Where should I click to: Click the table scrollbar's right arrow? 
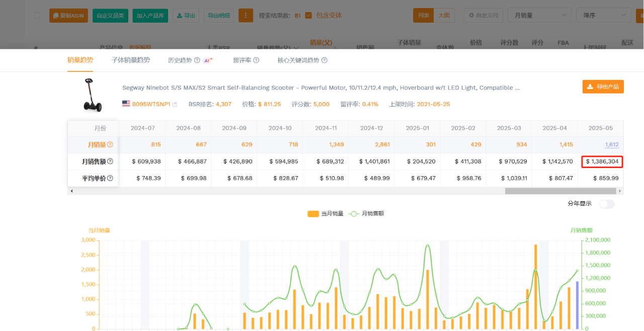pos(620,191)
